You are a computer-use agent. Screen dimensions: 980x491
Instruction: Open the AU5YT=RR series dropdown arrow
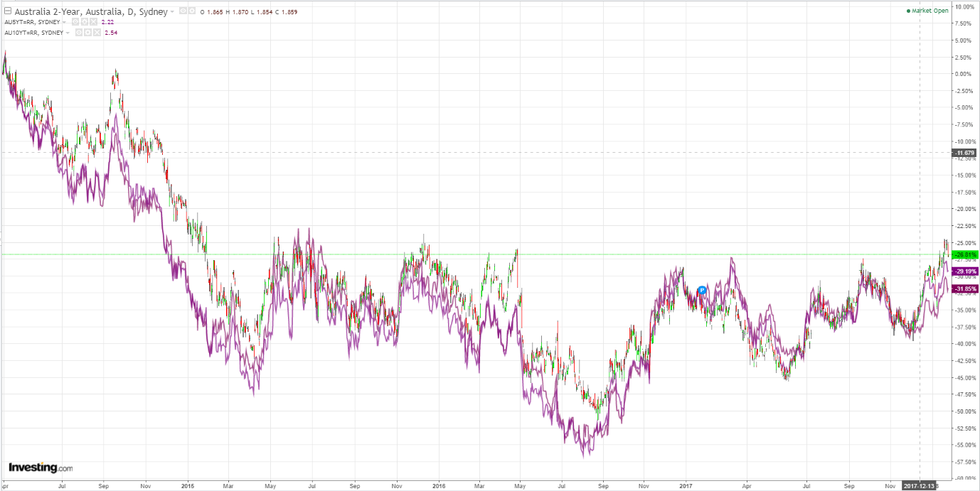(x=64, y=22)
